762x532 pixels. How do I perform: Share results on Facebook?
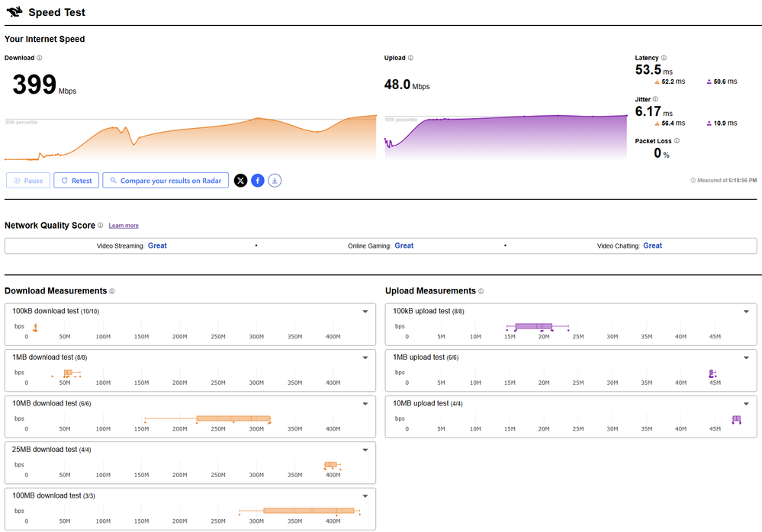pyautogui.click(x=258, y=181)
